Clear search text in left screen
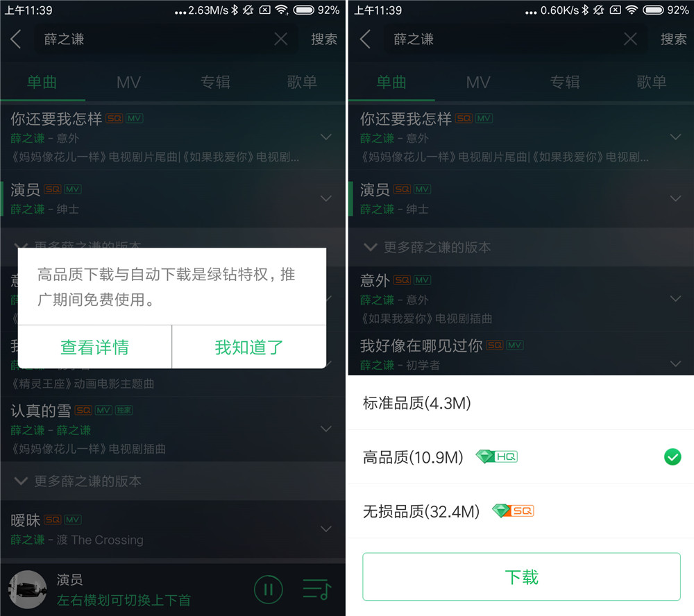The height and width of the screenshot is (616, 694). click(280, 39)
